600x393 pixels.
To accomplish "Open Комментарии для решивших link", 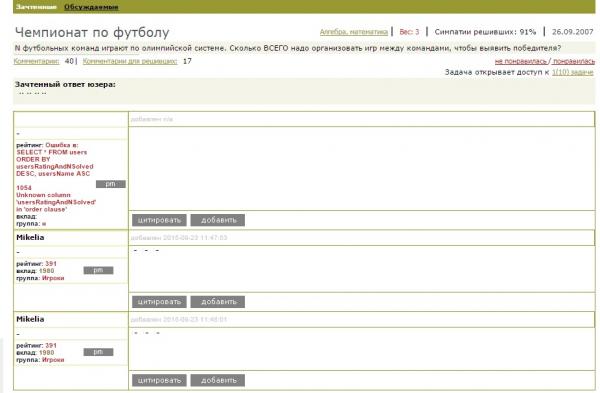I will (130, 61).
